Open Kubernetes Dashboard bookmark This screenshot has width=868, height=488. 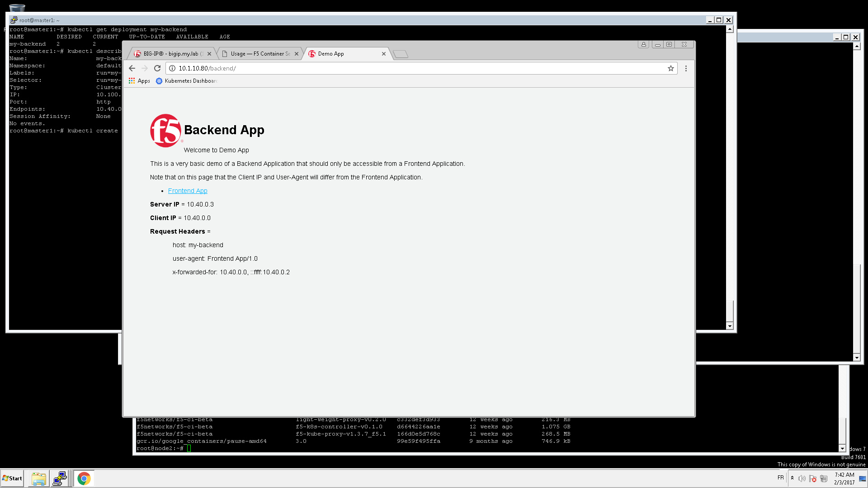point(187,81)
